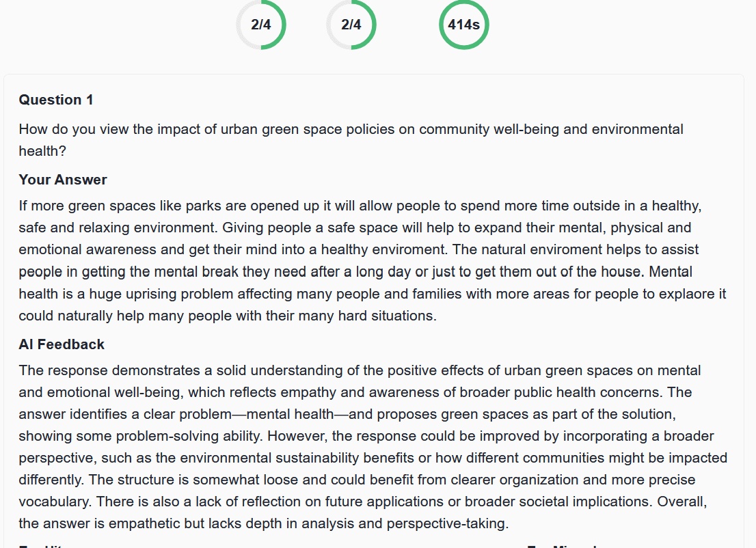Click the answer line starting 'If more green spaces'
The height and width of the screenshot is (548, 756).
[360, 206]
